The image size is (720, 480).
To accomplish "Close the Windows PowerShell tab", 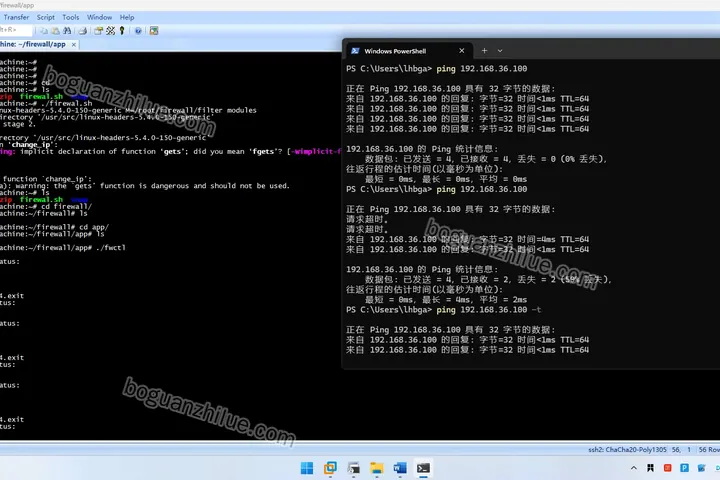I will [461, 51].
